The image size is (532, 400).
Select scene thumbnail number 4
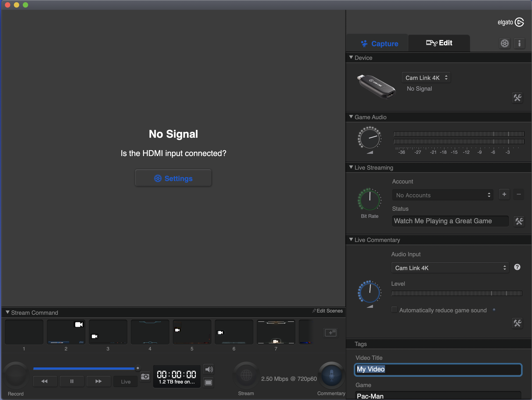pos(150,332)
